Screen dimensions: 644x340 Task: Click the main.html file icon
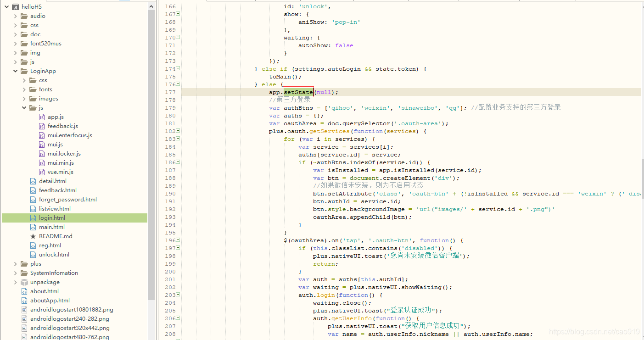[x=33, y=227]
